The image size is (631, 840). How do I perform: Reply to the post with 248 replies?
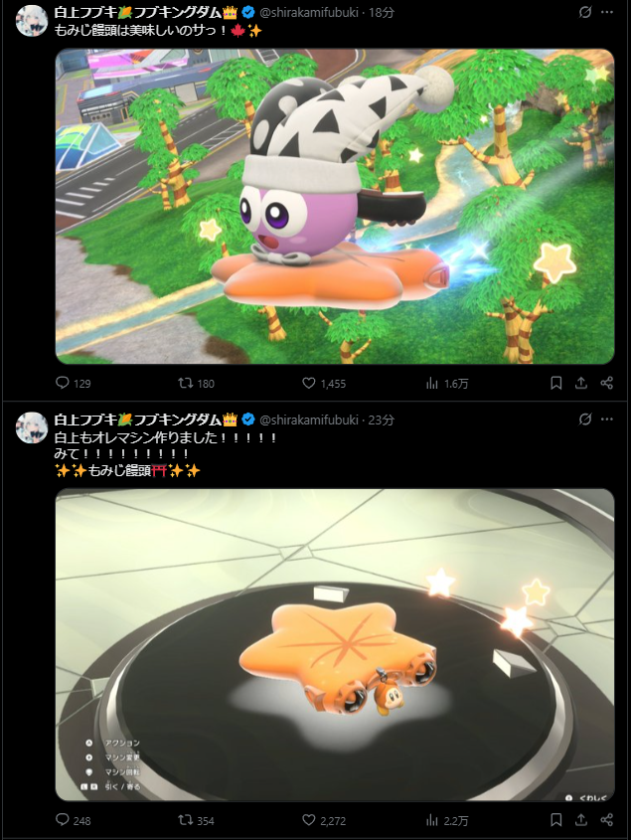click(x=73, y=820)
